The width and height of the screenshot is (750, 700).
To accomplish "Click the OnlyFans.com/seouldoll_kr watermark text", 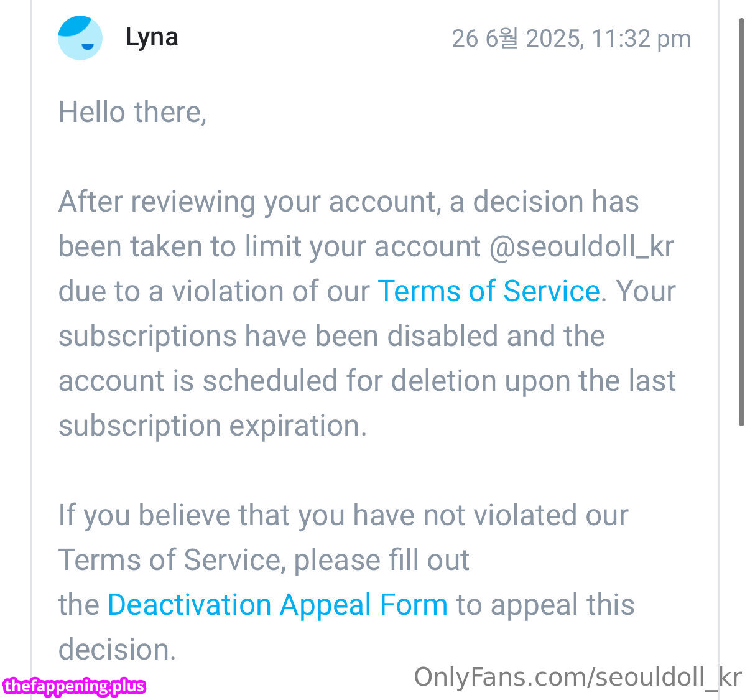I will [x=578, y=677].
